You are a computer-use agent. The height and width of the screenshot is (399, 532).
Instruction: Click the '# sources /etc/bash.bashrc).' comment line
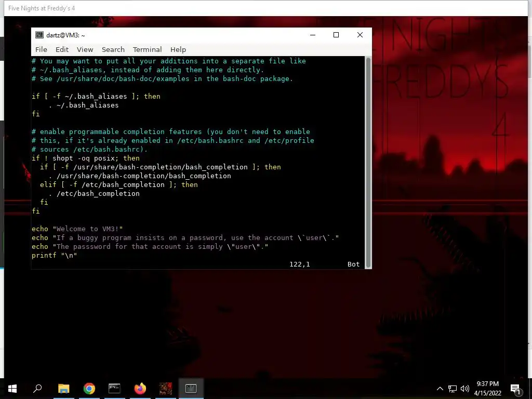(x=89, y=149)
